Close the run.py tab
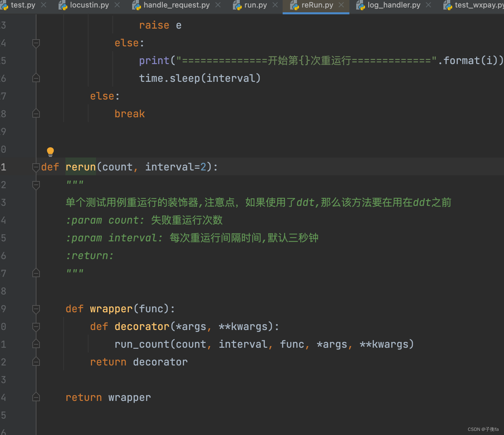504x435 pixels. click(275, 5)
